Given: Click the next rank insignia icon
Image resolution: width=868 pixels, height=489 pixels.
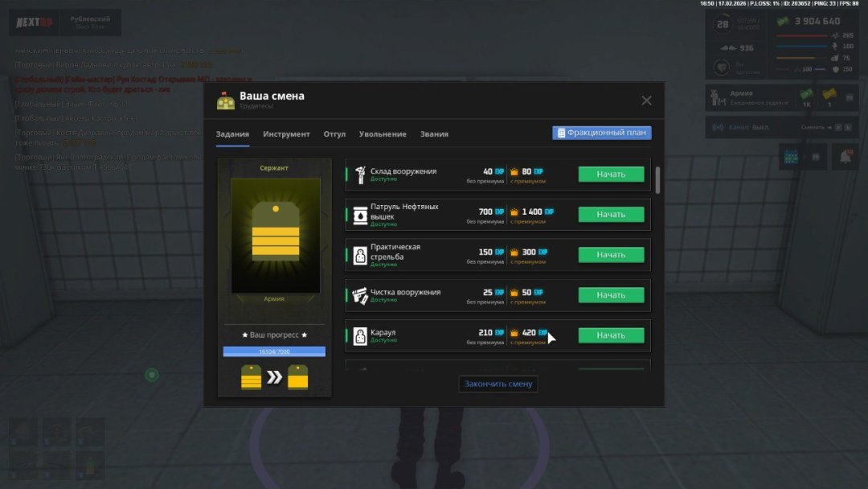Looking at the screenshot, I should click(x=299, y=376).
